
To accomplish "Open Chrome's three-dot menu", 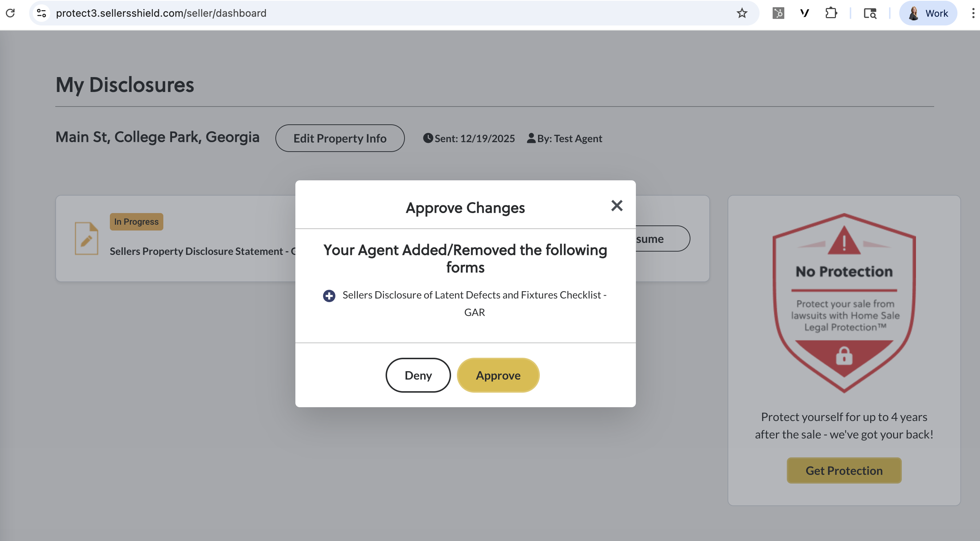I will [973, 13].
